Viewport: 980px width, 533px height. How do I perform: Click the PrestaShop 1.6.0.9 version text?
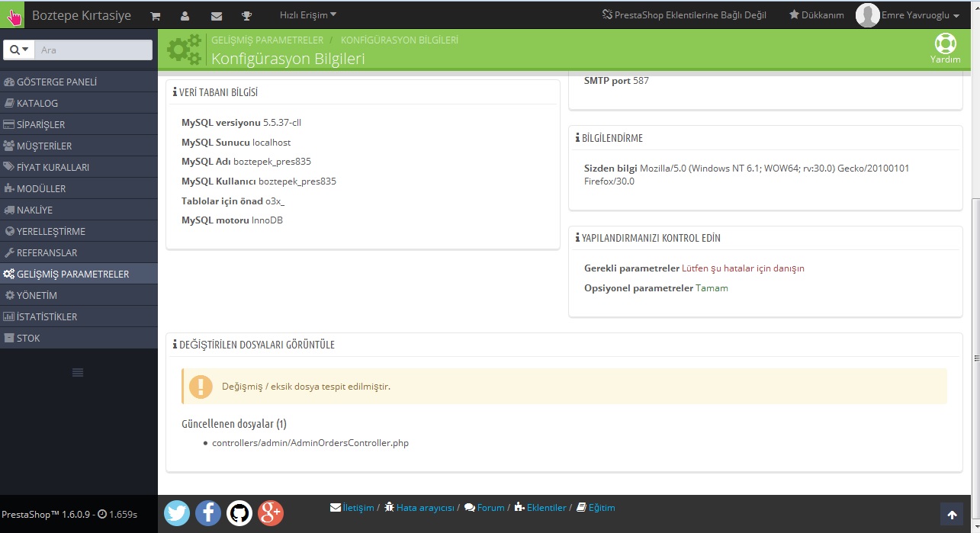tap(47, 515)
